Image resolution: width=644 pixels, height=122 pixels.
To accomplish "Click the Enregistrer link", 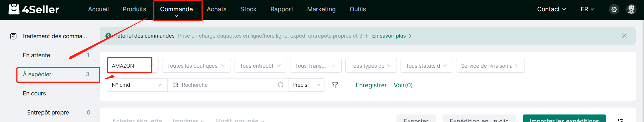I will (371, 85).
